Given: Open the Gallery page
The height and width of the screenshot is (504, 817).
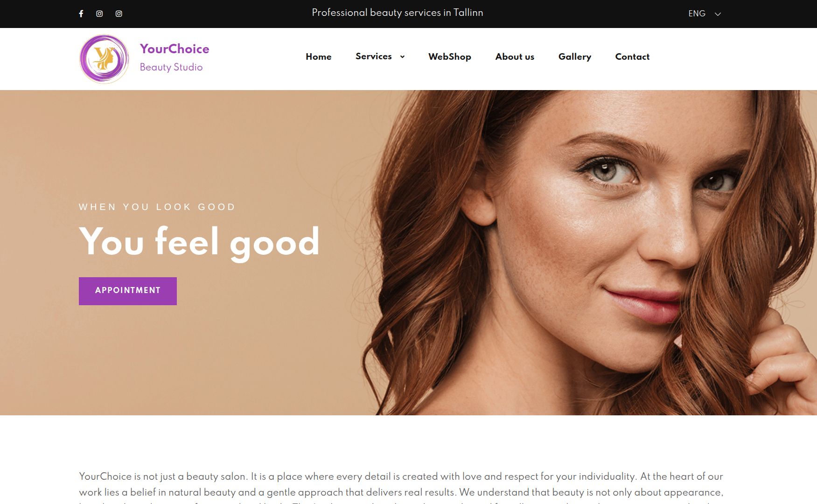Looking at the screenshot, I should point(575,56).
